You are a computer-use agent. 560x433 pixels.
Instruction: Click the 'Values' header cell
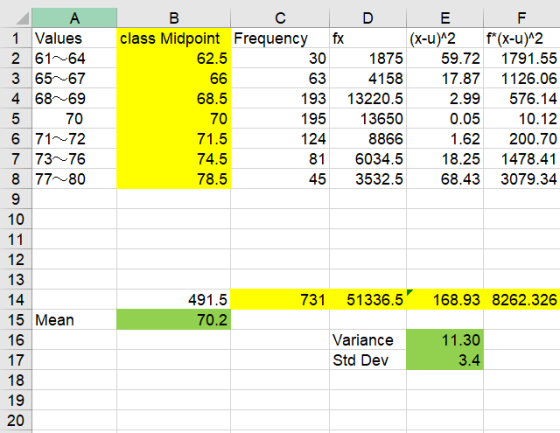click(74, 38)
